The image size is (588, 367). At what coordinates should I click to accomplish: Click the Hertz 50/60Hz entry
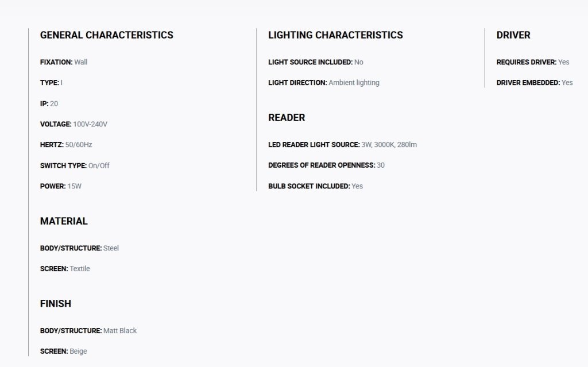click(x=66, y=145)
